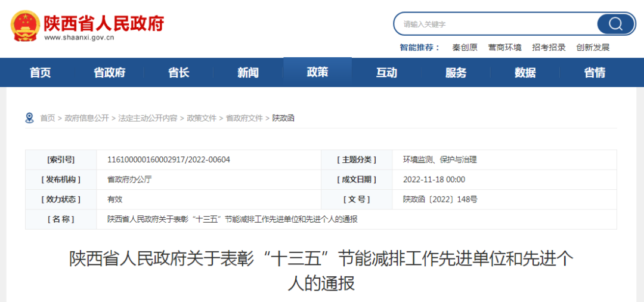Click the [名称] label cell
The image size is (644, 302).
(x=61, y=220)
